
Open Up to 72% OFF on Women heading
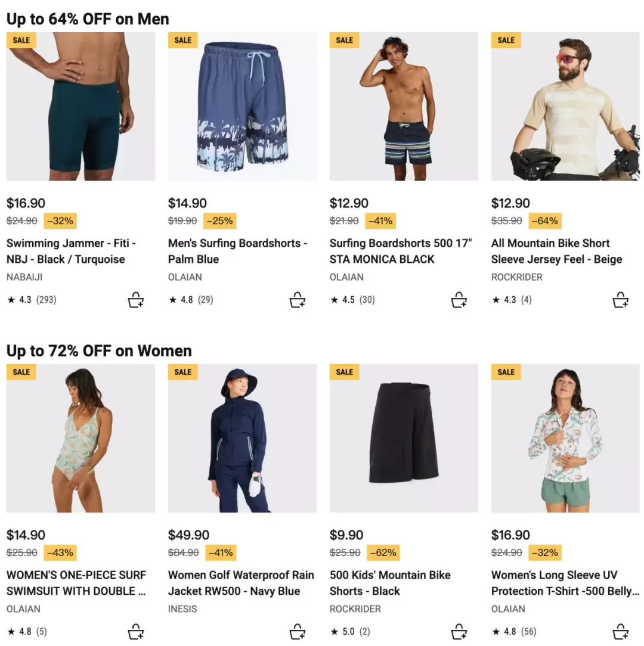[x=99, y=350]
